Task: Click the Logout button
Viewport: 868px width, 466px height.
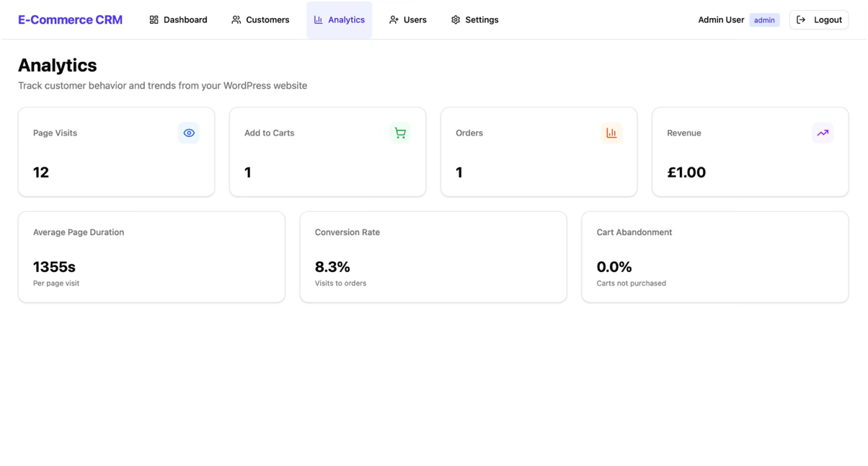Action: pos(819,19)
